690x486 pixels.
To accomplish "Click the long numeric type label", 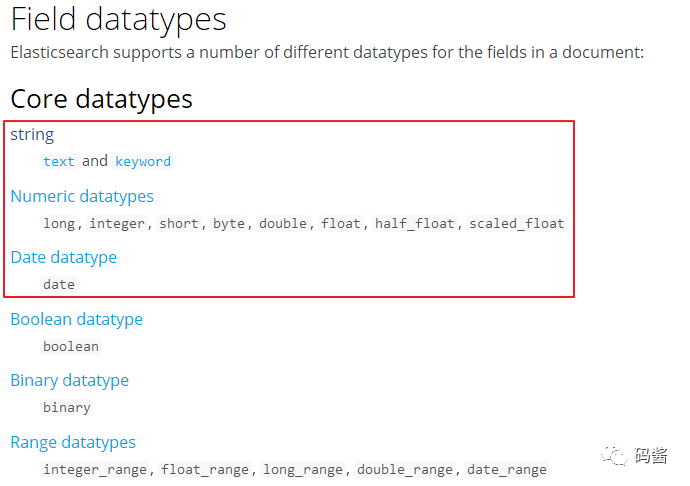I will click(x=59, y=224).
